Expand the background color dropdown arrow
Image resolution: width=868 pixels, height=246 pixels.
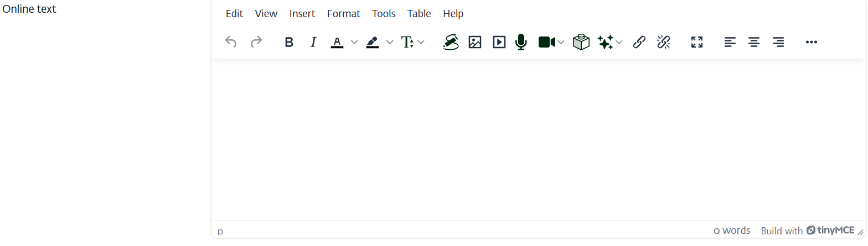390,42
